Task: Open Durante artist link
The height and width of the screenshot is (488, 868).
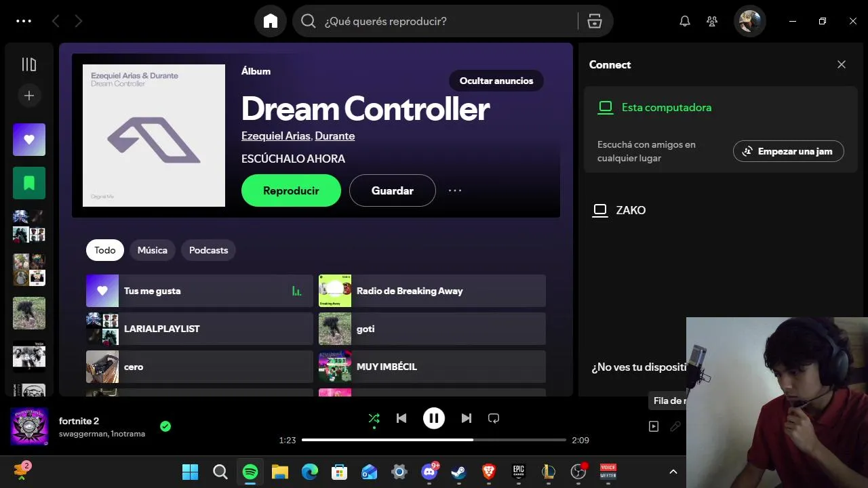Action: click(x=335, y=136)
